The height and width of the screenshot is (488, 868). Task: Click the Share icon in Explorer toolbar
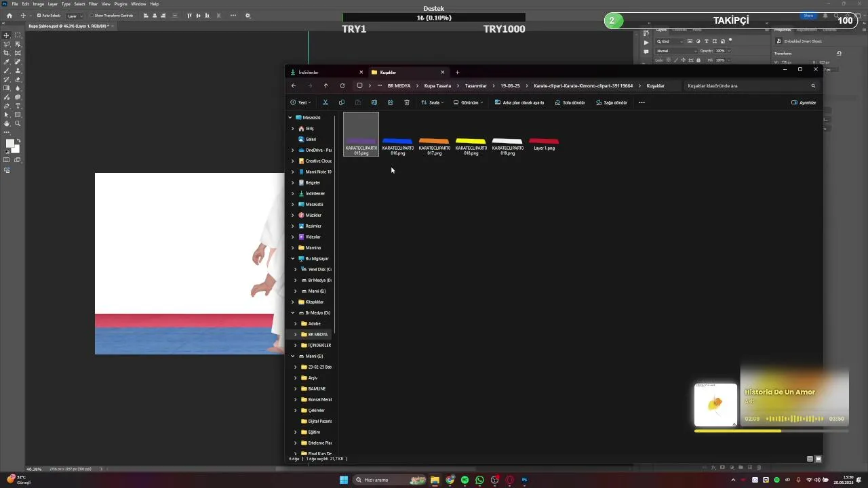pos(391,102)
